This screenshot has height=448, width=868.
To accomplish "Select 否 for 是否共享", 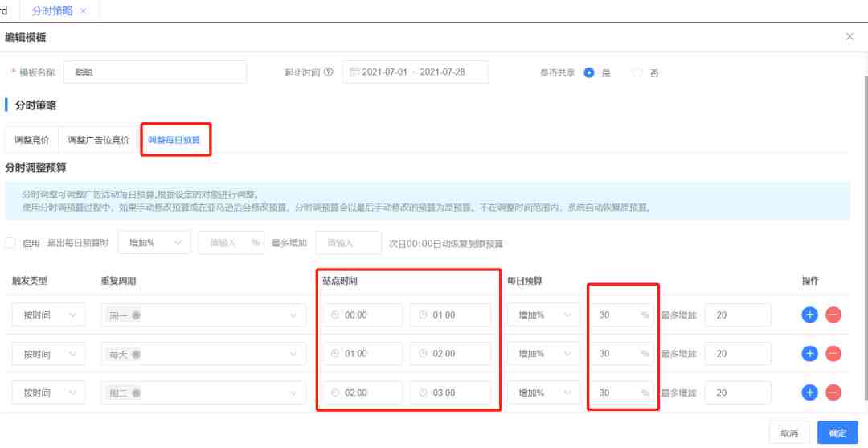I will tap(637, 72).
